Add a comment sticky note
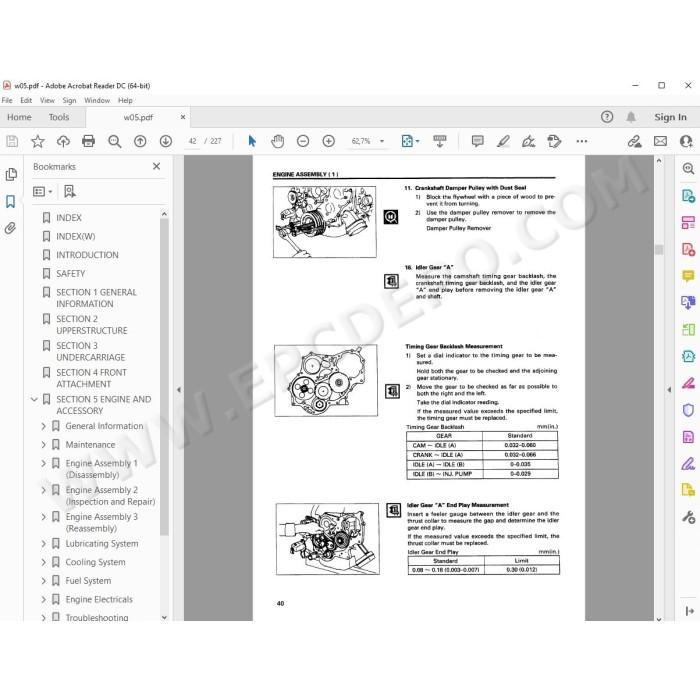 [478, 142]
